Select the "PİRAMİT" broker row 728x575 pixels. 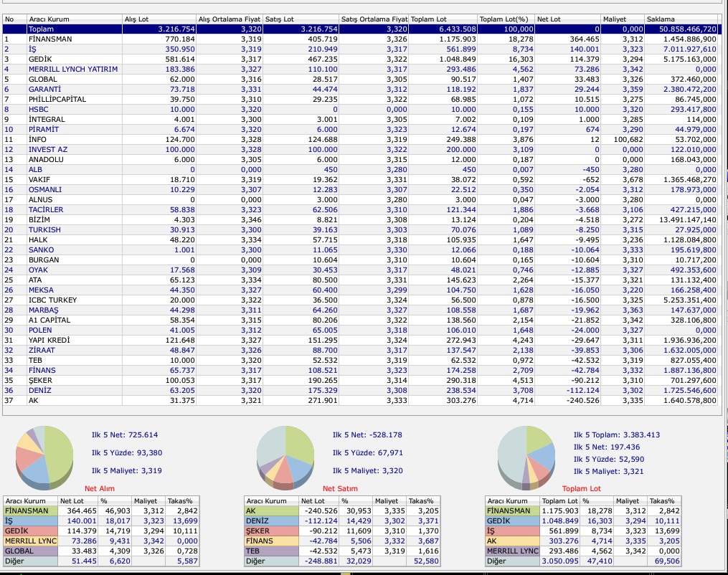tap(360, 130)
